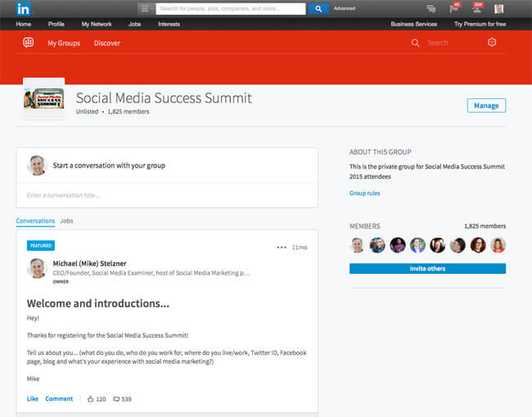532x417 pixels.
Task: Open the Social Media Success Summit group logo
Action: point(43,99)
